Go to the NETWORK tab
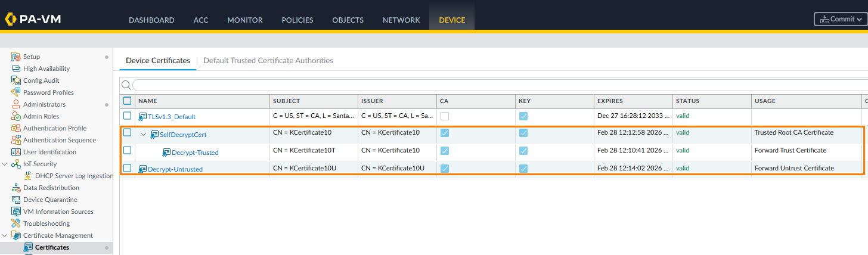The image size is (868, 255). pos(401,20)
